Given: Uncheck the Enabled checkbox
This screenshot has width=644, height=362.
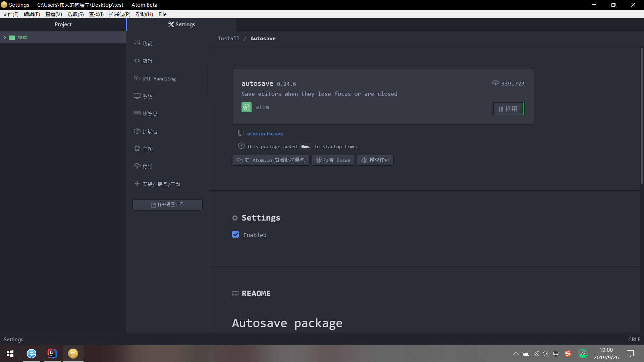Looking at the screenshot, I should pos(235,235).
